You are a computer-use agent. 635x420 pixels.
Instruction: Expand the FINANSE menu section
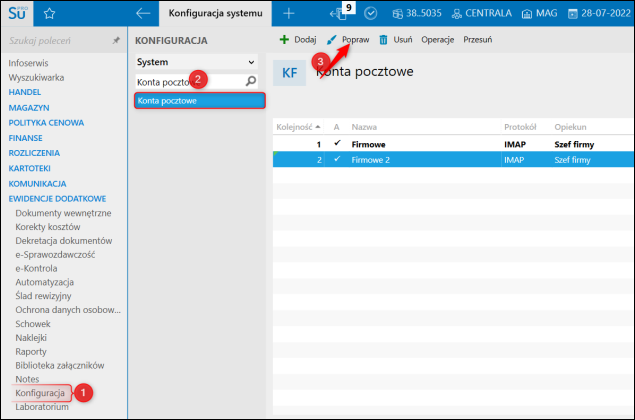25,138
